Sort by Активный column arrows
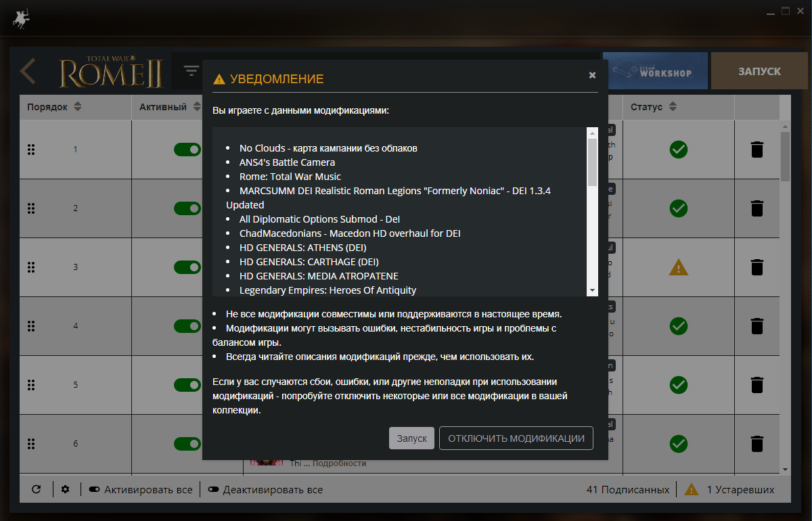Image resolution: width=812 pixels, height=521 pixels. tap(196, 107)
